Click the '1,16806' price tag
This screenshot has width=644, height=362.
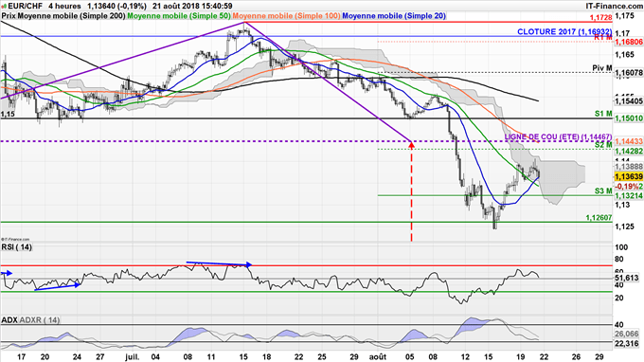point(629,42)
